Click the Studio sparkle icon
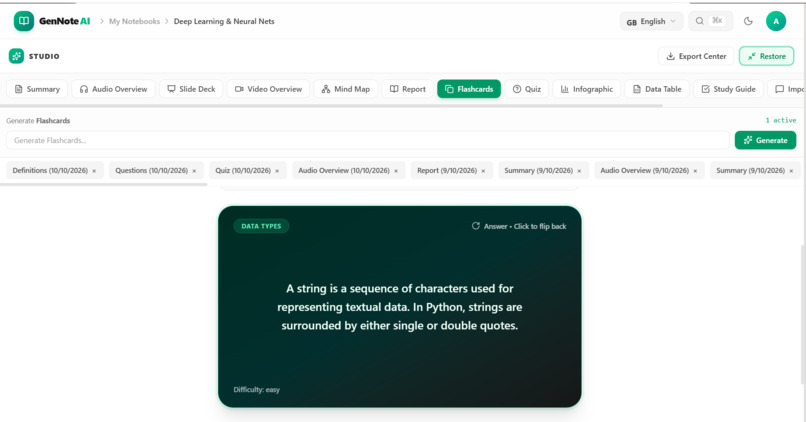 (16, 56)
